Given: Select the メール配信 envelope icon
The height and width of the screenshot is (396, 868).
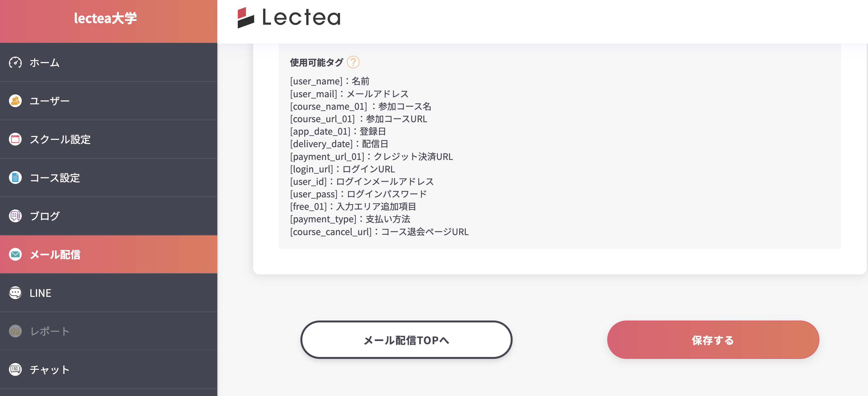Looking at the screenshot, I should (x=15, y=255).
